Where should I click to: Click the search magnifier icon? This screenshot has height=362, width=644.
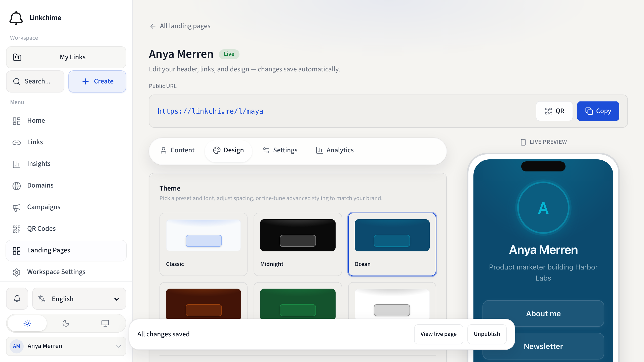[x=17, y=81]
